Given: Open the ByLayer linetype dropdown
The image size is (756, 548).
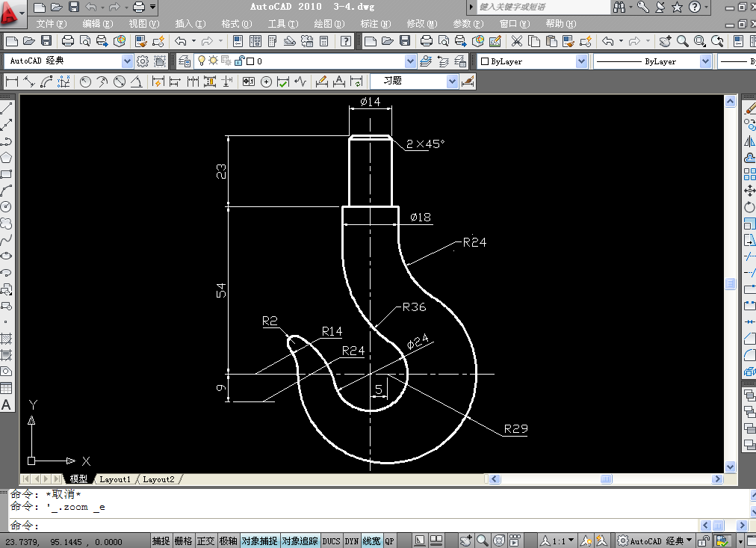Looking at the screenshot, I should click(x=705, y=61).
